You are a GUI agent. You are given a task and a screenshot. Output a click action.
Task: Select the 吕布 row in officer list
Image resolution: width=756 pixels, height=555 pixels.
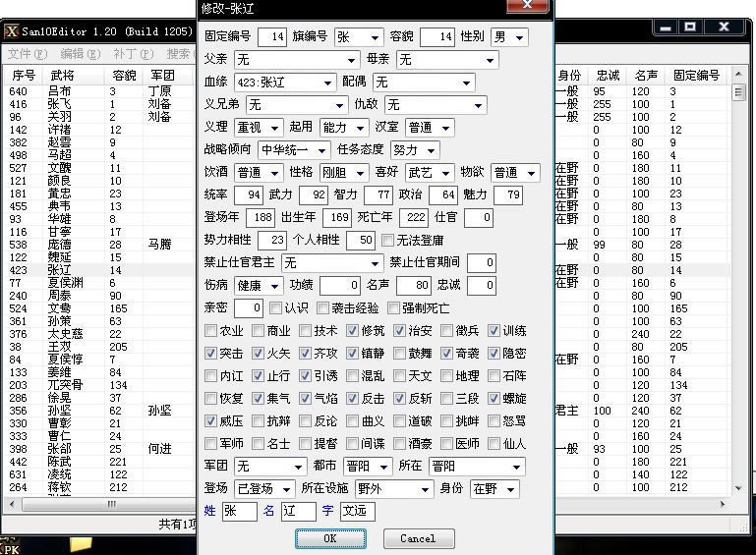pos(59,91)
